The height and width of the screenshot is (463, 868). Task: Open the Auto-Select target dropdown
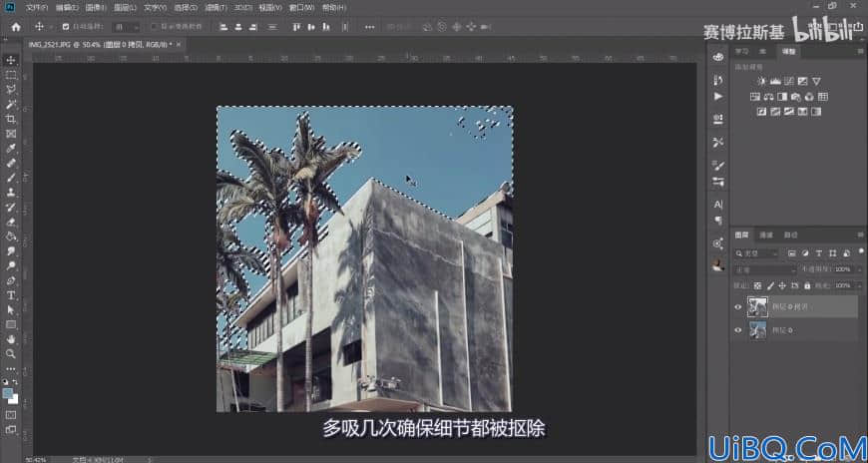pos(128,27)
